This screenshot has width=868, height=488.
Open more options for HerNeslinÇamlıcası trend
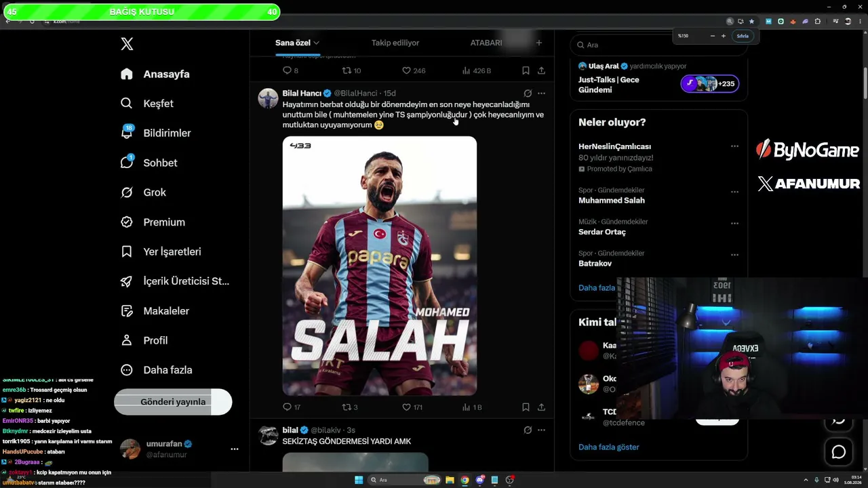[734, 146]
